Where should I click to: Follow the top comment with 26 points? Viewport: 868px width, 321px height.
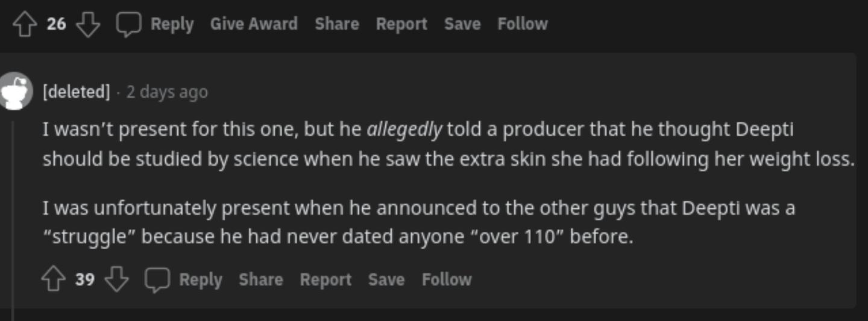pos(523,24)
